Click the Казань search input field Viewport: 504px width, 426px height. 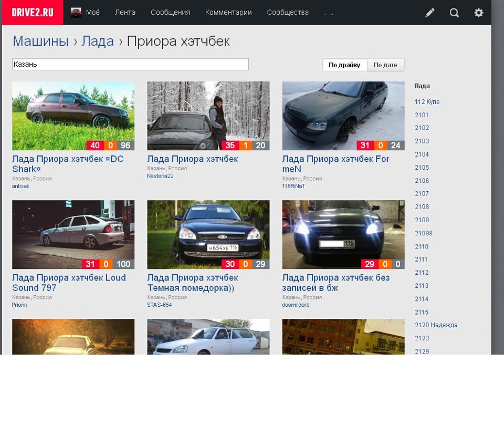click(130, 64)
